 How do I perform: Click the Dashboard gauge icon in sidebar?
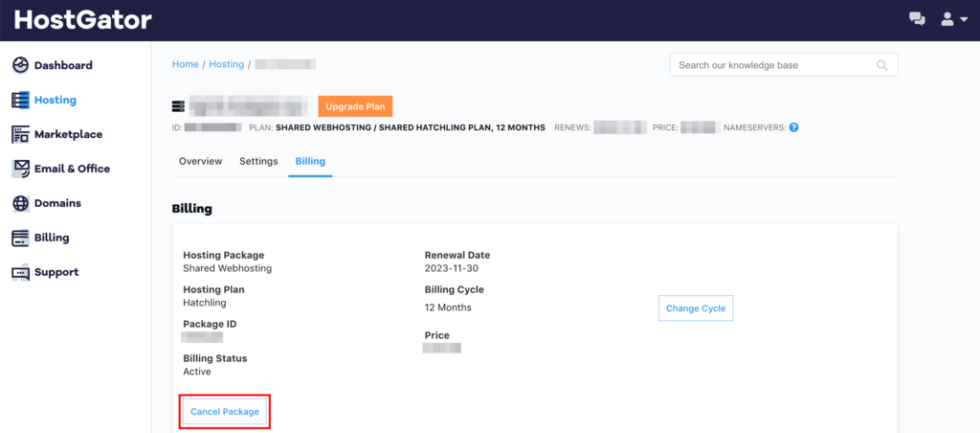tap(20, 65)
